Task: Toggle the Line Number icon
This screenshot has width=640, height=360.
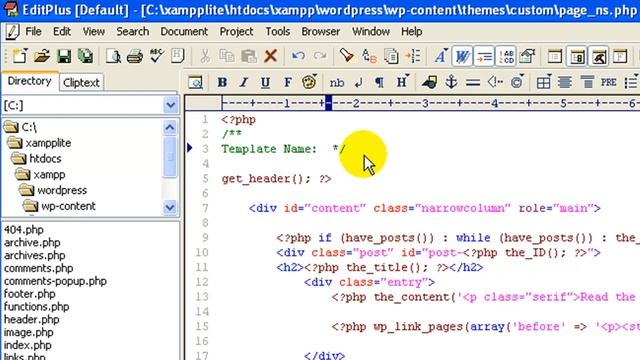Action: 506,56
